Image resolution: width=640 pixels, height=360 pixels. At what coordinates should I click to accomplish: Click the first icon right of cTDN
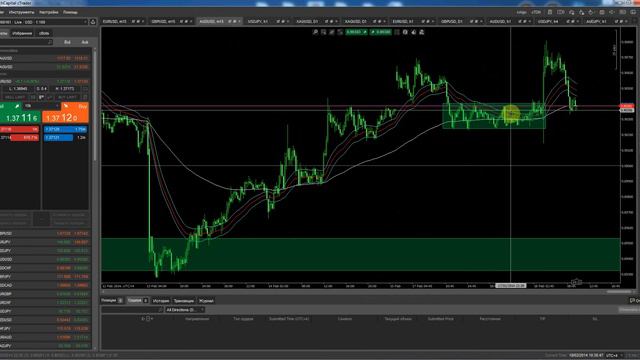[550, 12]
